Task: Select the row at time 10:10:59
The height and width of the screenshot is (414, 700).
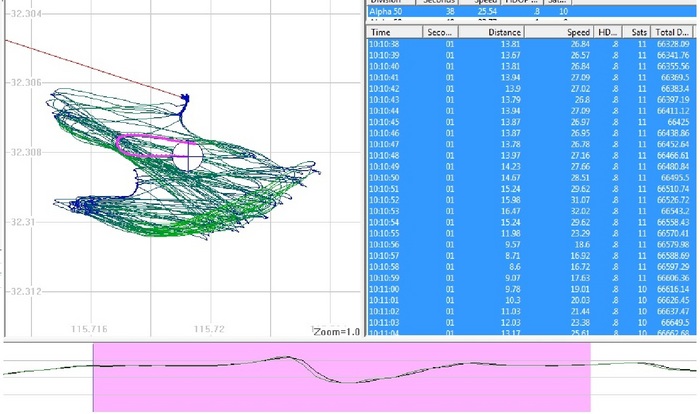Action: pyautogui.click(x=531, y=278)
